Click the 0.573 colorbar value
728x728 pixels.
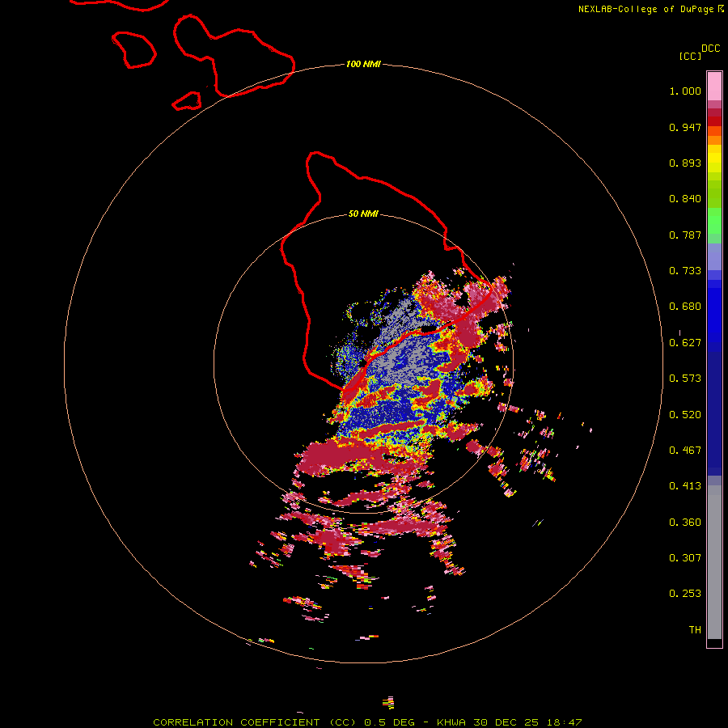coord(685,379)
